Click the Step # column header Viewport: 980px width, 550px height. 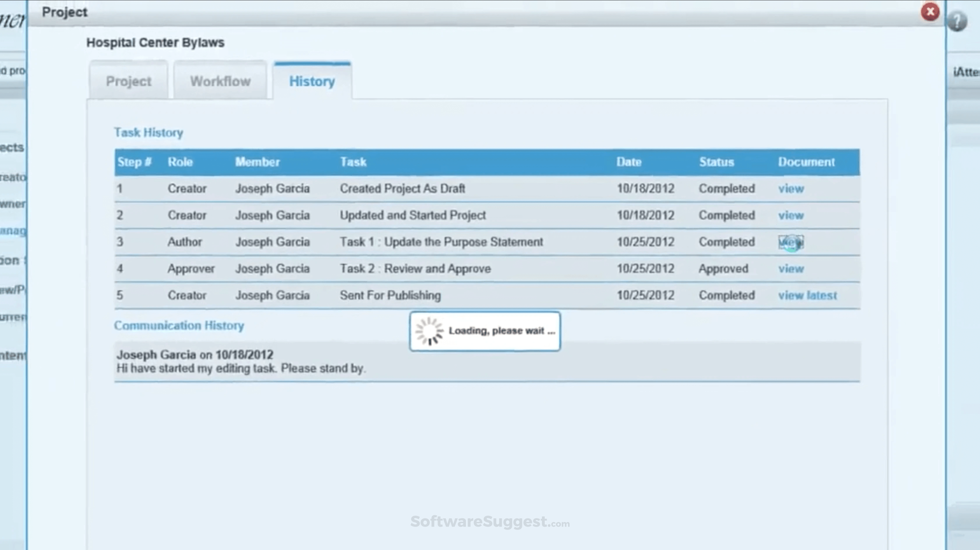click(134, 162)
